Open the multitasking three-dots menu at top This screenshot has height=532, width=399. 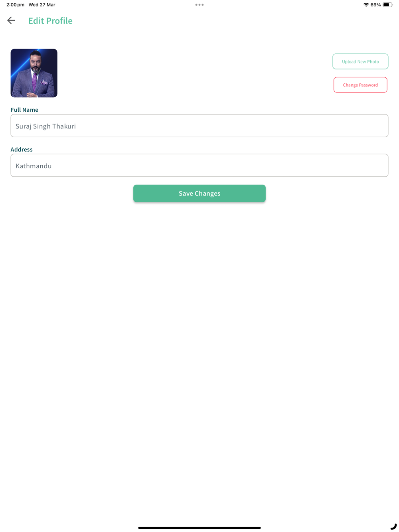point(199,5)
